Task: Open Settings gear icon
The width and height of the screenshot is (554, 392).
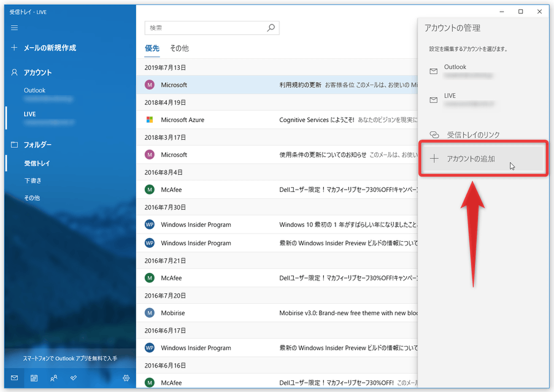Action: [126, 378]
